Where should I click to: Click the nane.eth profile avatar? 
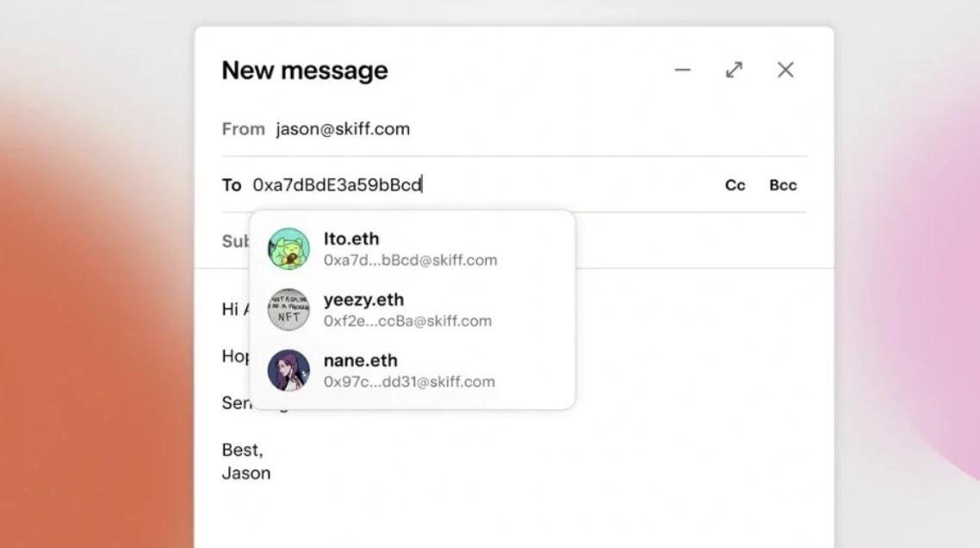click(288, 371)
